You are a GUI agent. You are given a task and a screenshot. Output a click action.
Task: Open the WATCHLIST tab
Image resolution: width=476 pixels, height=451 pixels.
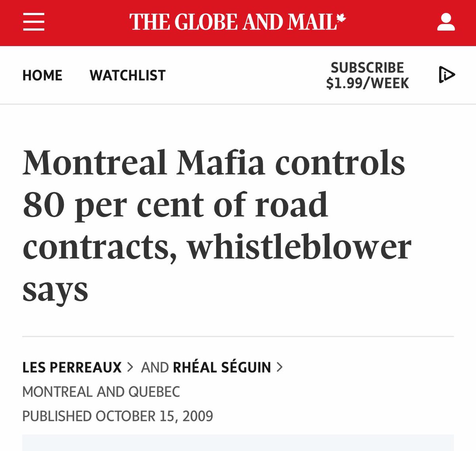[x=127, y=75]
